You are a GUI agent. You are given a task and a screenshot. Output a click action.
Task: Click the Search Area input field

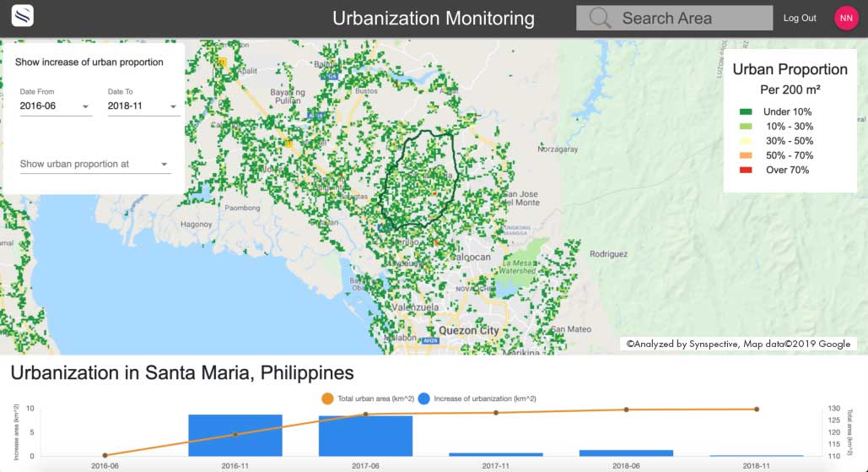(674, 18)
